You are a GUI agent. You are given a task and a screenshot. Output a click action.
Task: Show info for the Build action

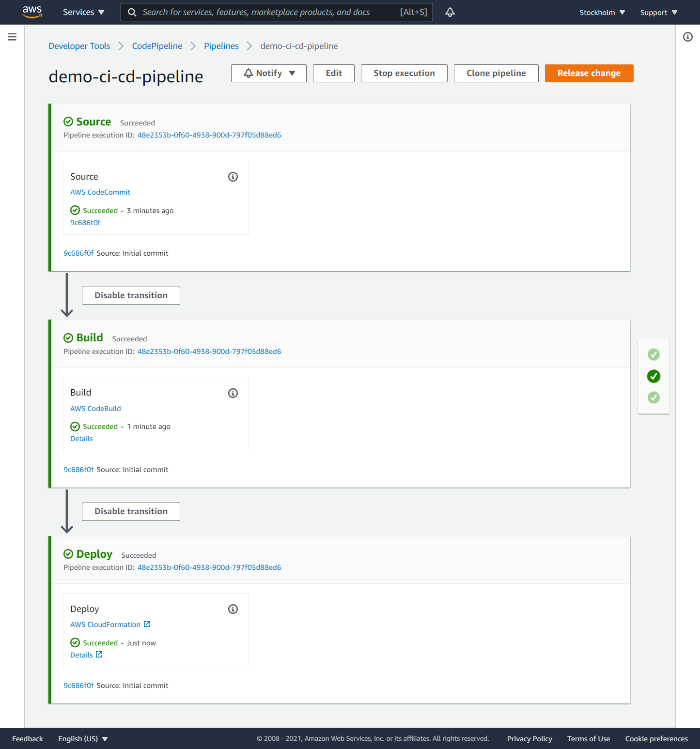click(233, 393)
